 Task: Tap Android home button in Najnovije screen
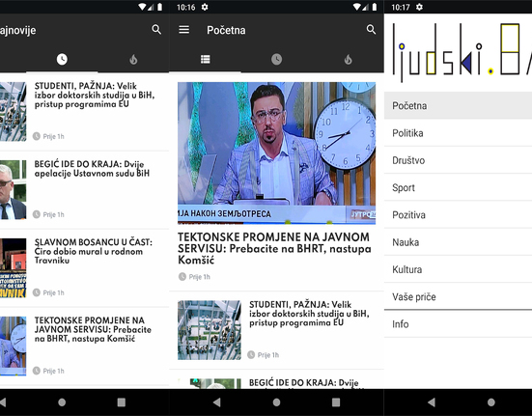(x=62, y=402)
